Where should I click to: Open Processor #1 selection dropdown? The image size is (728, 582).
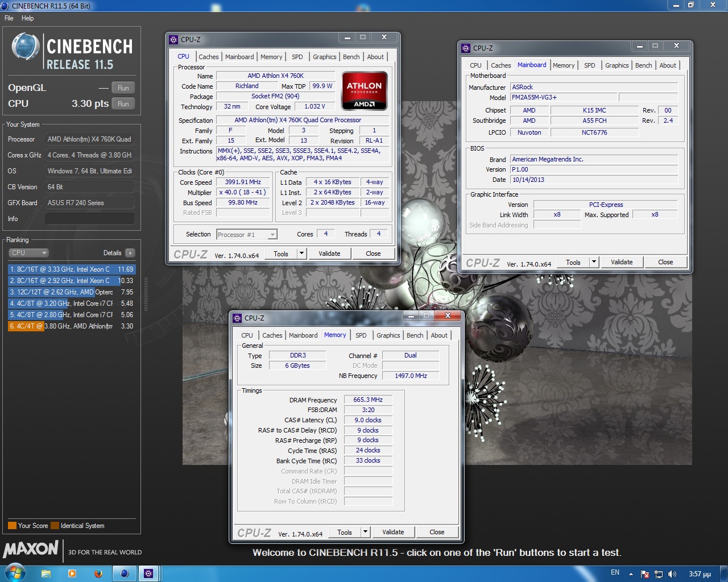point(246,235)
